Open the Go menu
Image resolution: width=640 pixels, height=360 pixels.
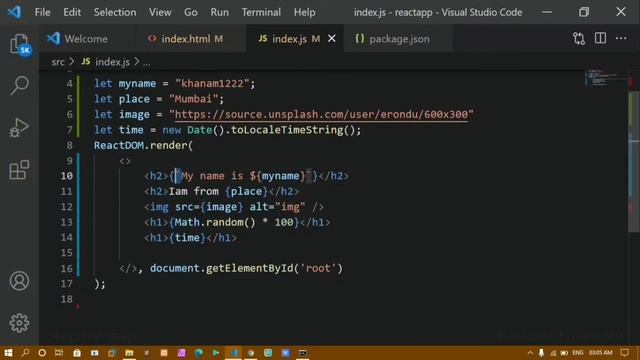coord(191,12)
